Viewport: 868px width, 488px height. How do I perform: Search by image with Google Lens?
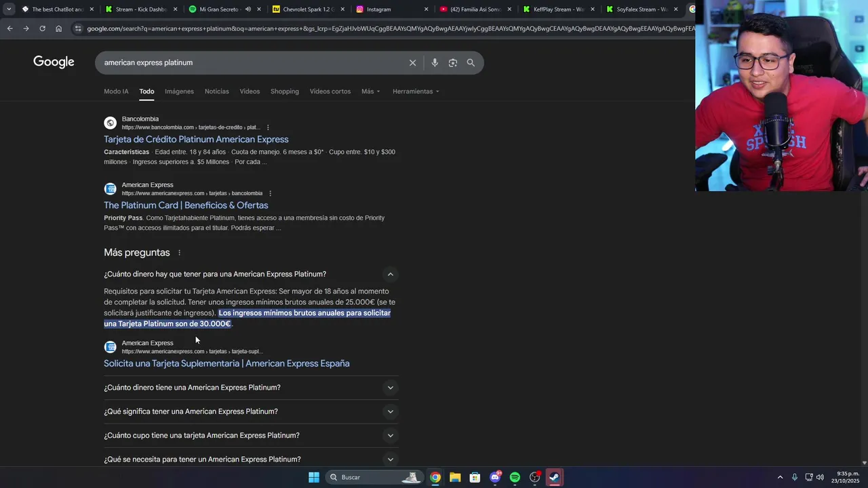click(x=452, y=62)
